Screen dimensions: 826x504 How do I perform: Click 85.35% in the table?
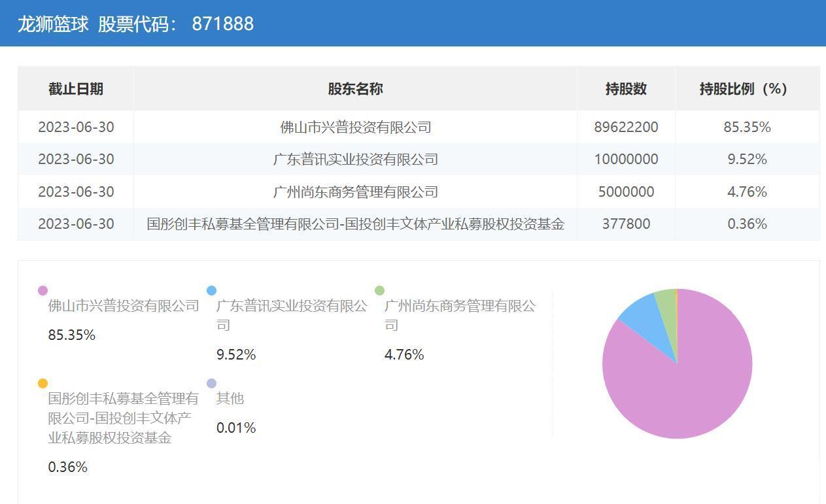(747, 127)
